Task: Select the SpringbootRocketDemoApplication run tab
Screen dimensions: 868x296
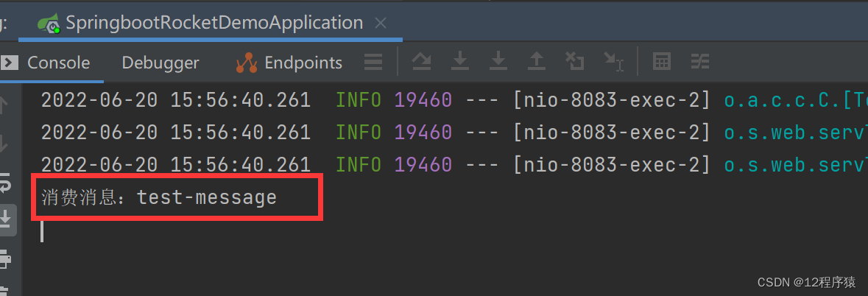Action: (x=214, y=23)
